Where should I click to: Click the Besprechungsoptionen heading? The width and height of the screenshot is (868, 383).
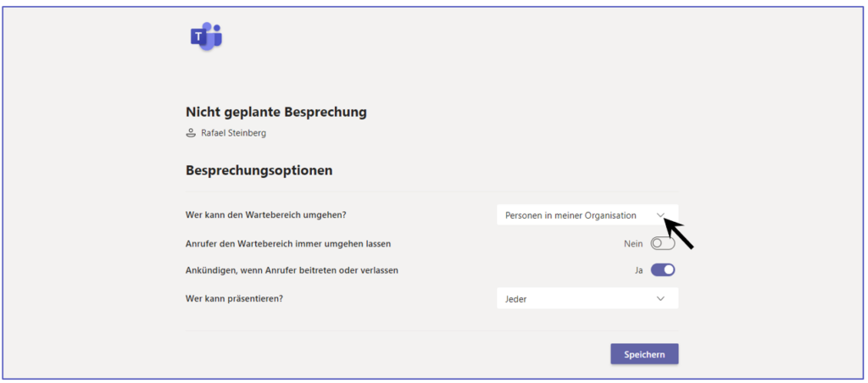(259, 170)
